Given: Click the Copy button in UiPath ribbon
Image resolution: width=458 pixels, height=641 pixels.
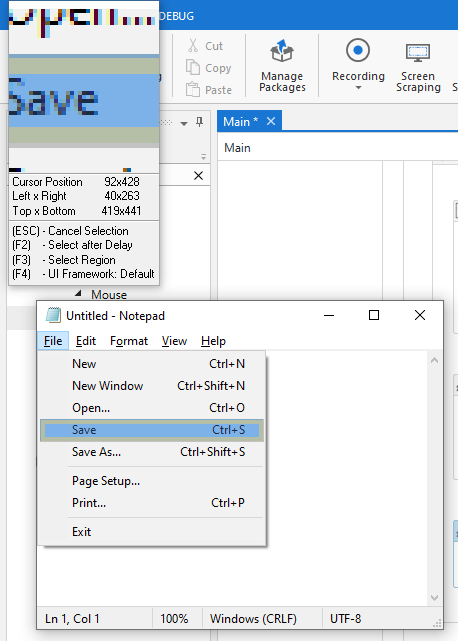Looking at the screenshot, I should coord(209,68).
